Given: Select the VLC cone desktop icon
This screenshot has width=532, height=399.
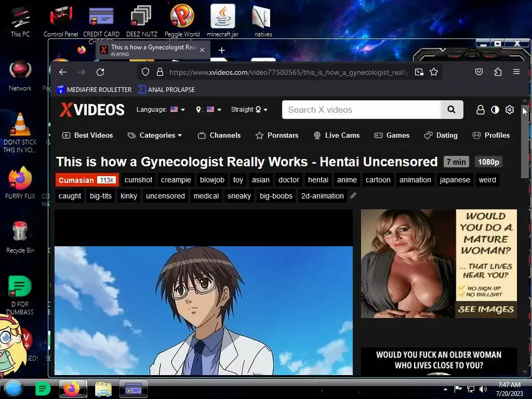Looking at the screenshot, I should coord(20,132).
